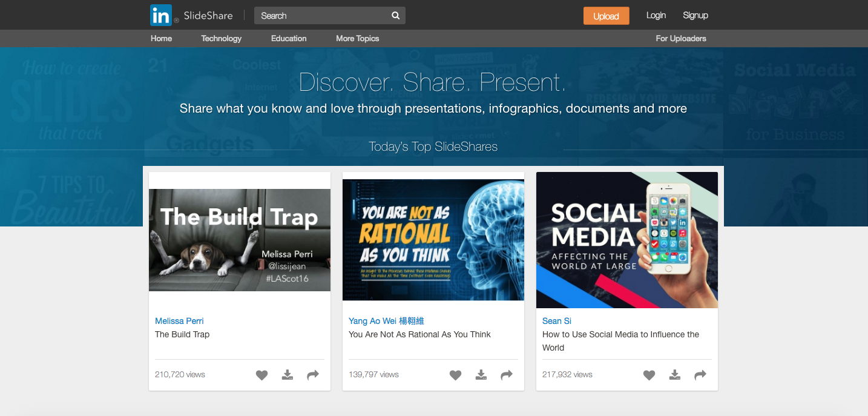Image resolution: width=868 pixels, height=416 pixels.
Task: Share The Build Trap via arrow icon
Action: [313, 375]
